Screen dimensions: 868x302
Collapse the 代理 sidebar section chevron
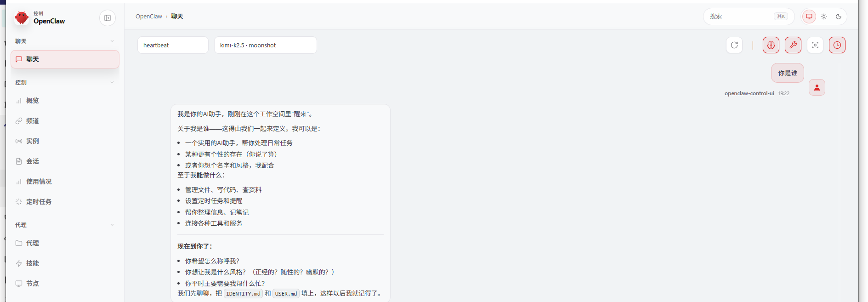[112, 225]
